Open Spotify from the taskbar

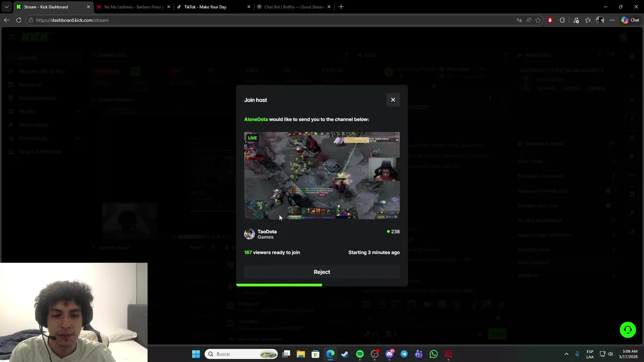(360, 354)
